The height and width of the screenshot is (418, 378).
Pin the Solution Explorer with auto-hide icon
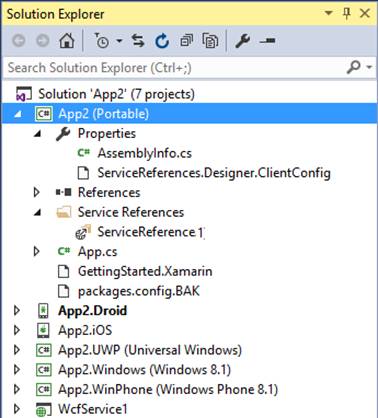tap(347, 14)
